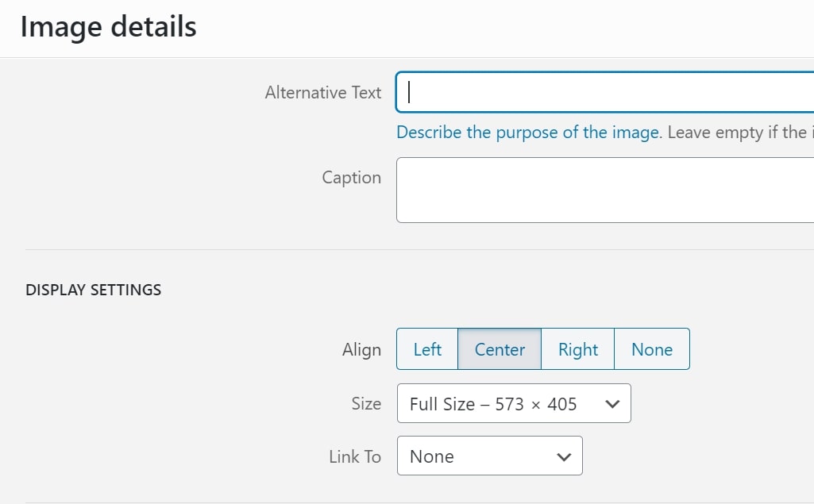Choose Right alignment for the image
The height and width of the screenshot is (504, 814).
pyautogui.click(x=577, y=349)
